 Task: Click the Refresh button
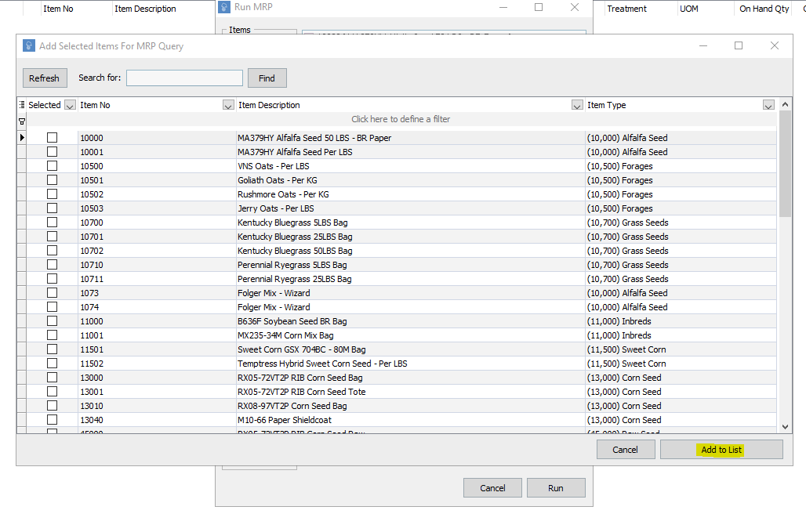[x=45, y=78]
